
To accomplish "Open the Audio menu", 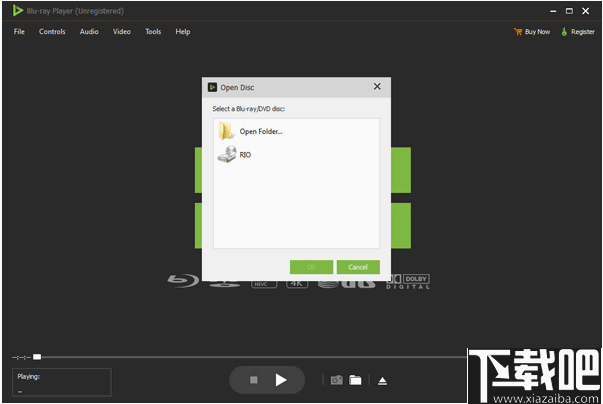I will (89, 32).
